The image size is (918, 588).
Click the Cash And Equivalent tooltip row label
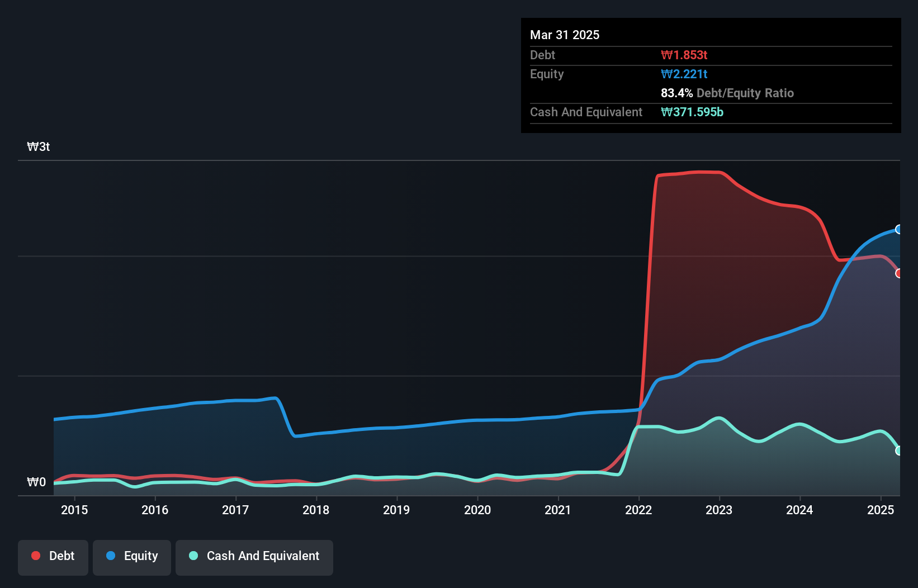pyautogui.click(x=586, y=112)
